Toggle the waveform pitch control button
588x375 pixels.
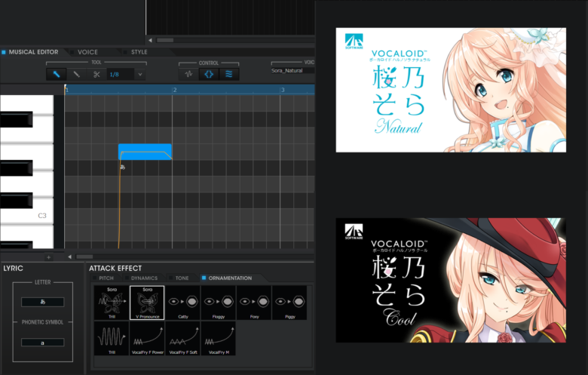[189, 74]
